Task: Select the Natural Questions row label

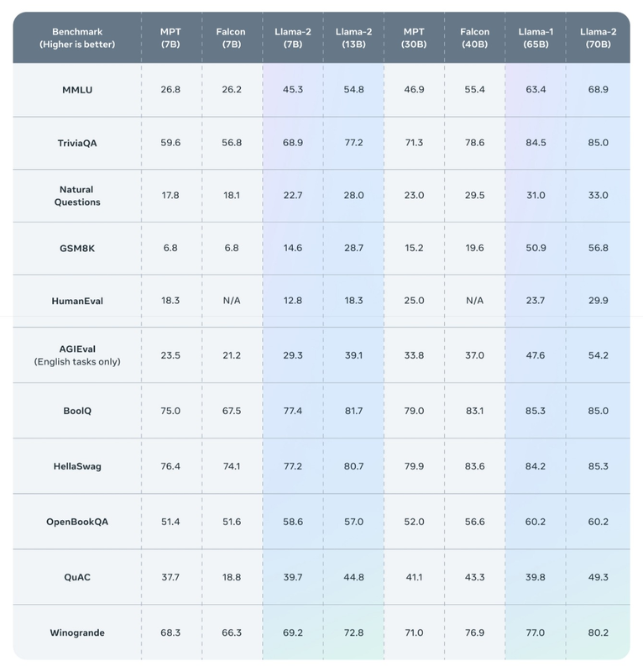Action: pyautogui.click(x=76, y=196)
